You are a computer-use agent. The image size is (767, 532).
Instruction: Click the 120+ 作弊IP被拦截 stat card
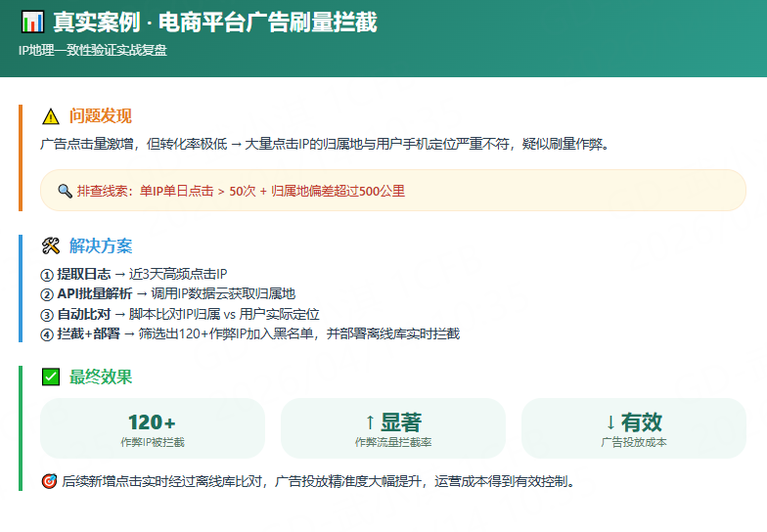click(x=153, y=428)
